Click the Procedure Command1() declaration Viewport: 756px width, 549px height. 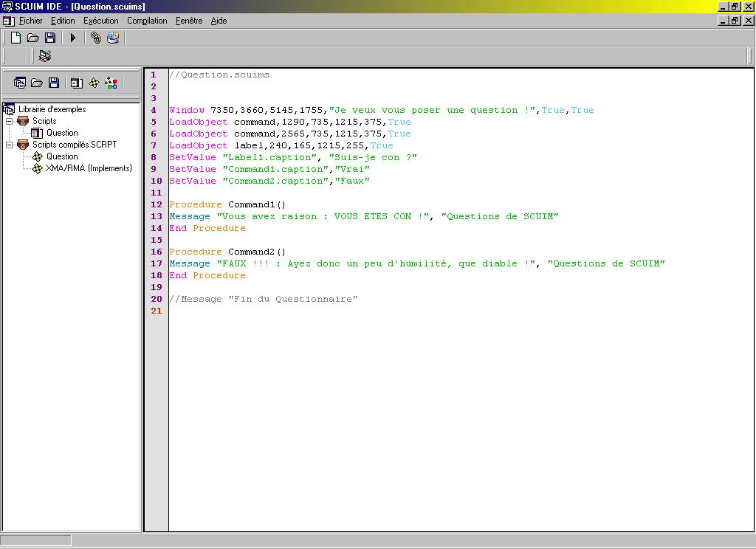[227, 205]
